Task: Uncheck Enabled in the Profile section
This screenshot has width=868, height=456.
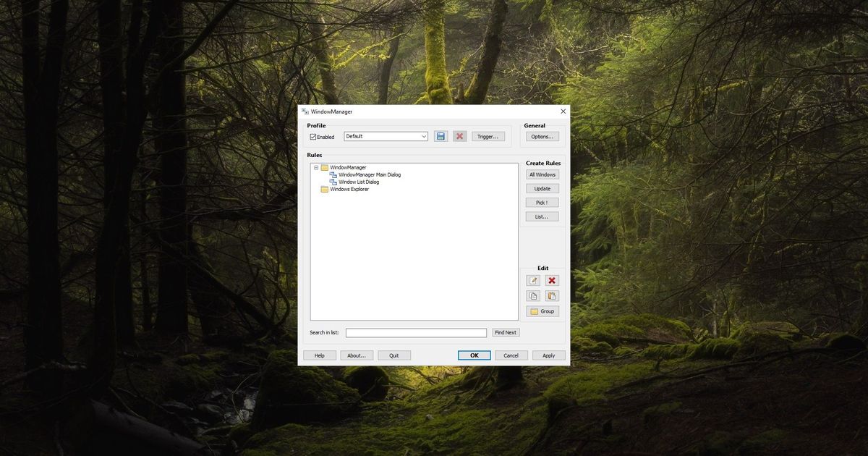Action: (314, 136)
